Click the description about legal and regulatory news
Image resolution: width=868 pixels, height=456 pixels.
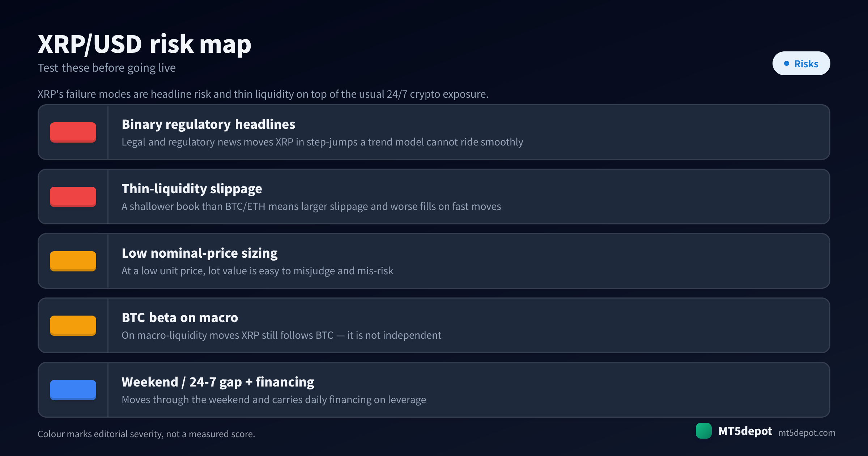pyautogui.click(x=322, y=142)
